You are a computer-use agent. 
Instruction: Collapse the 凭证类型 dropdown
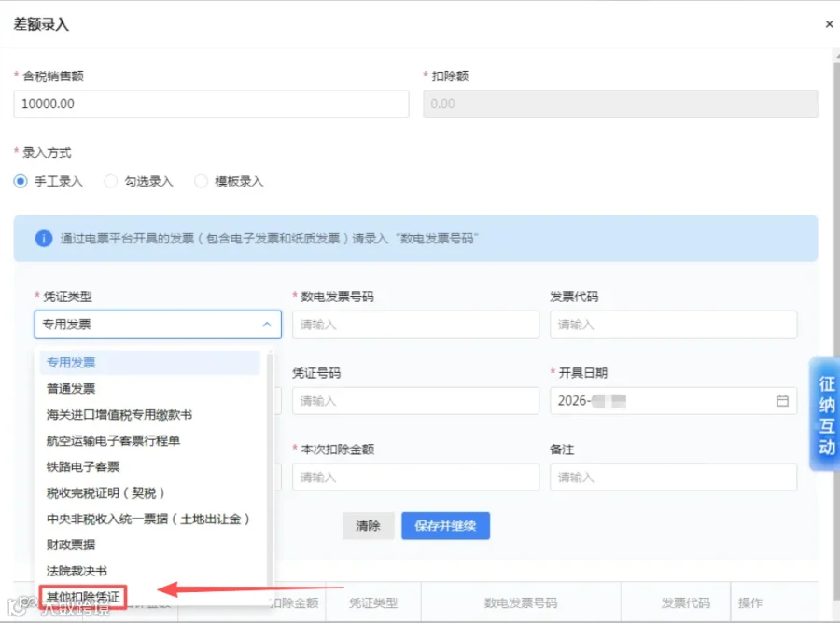coord(158,325)
